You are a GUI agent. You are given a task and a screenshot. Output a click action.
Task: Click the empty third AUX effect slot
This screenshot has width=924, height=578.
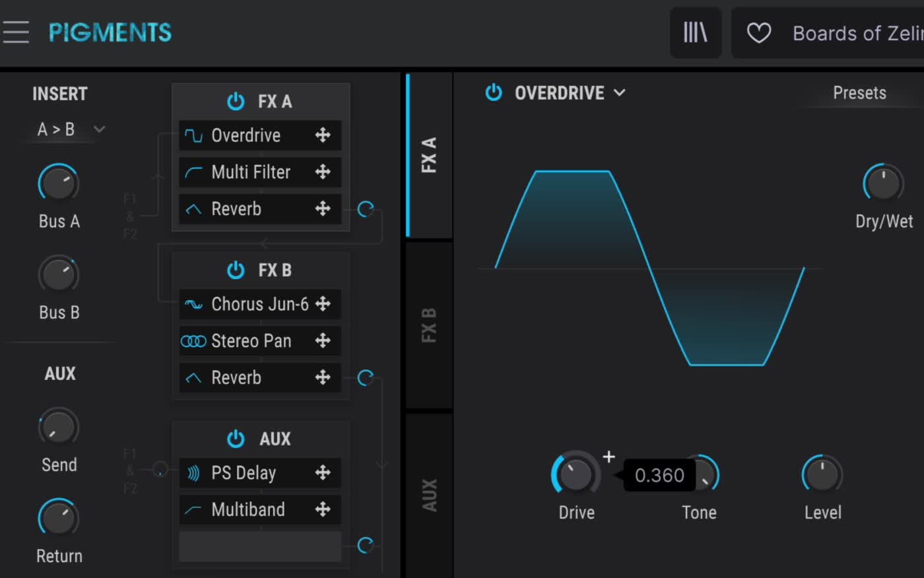(x=260, y=546)
